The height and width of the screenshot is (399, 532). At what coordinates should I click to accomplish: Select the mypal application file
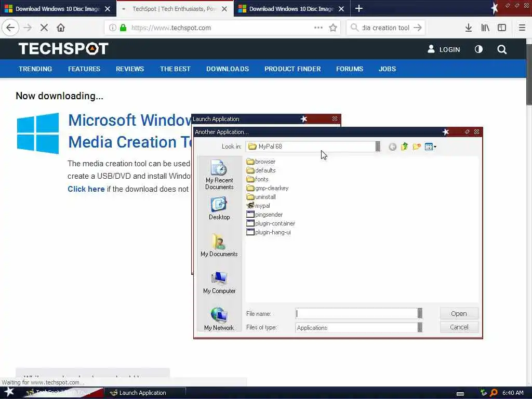click(x=258, y=206)
